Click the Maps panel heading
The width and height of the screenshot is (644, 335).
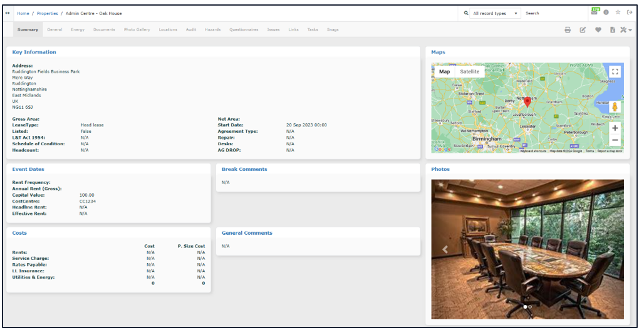(x=438, y=52)
